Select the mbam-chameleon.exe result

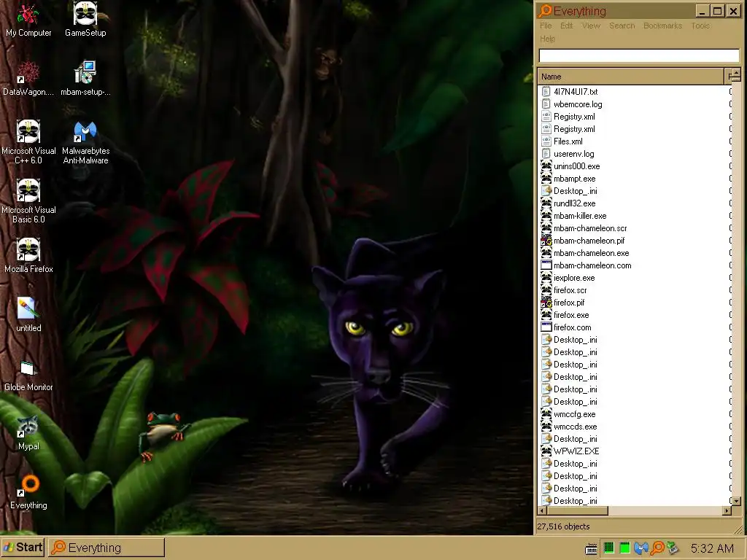tap(591, 253)
